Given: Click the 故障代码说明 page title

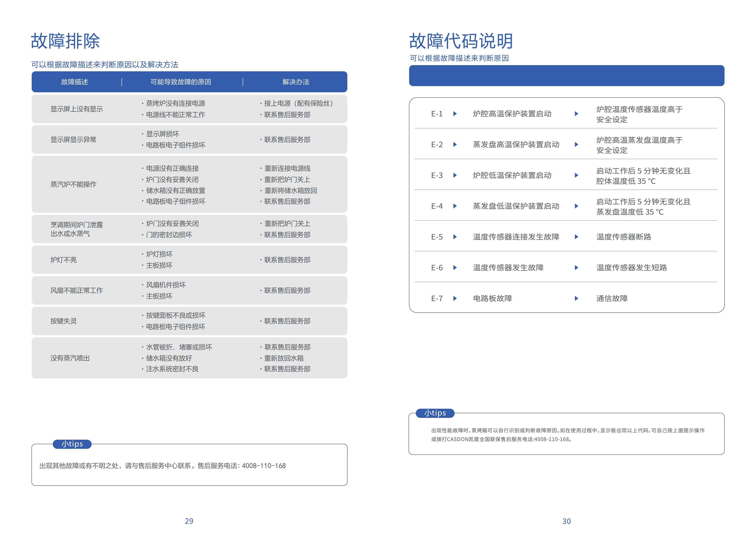Looking at the screenshot, I should click(461, 41).
